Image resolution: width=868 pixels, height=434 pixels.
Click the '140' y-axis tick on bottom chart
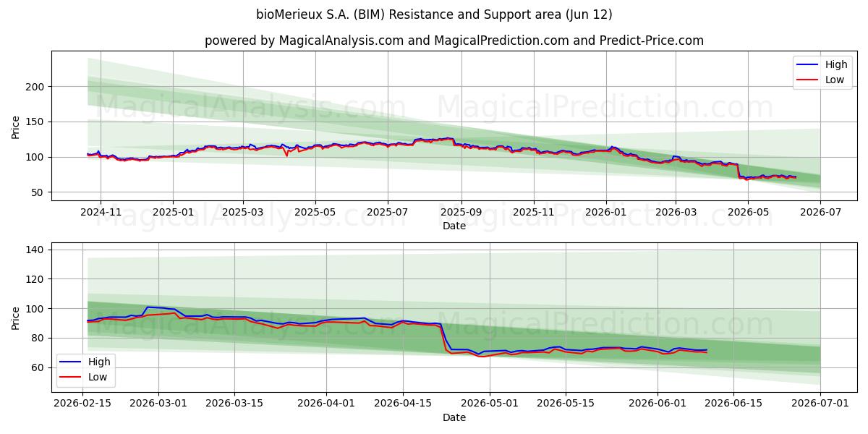point(37,250)
